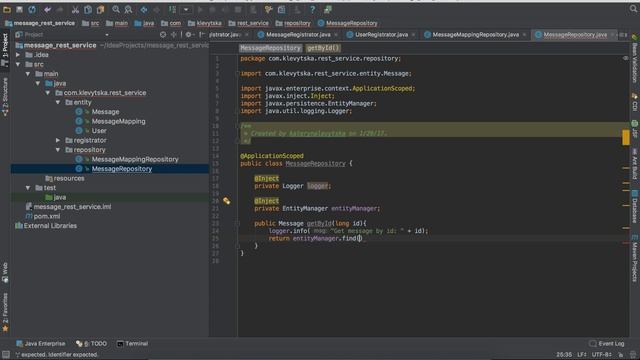Expand the registrator package
The height and width of the screenshot is (360, 640).
58,140
